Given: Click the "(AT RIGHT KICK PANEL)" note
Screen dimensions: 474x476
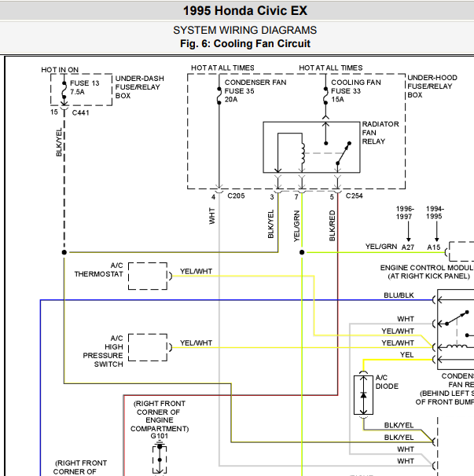Looking at the screenshot, I should pos(428,276).
